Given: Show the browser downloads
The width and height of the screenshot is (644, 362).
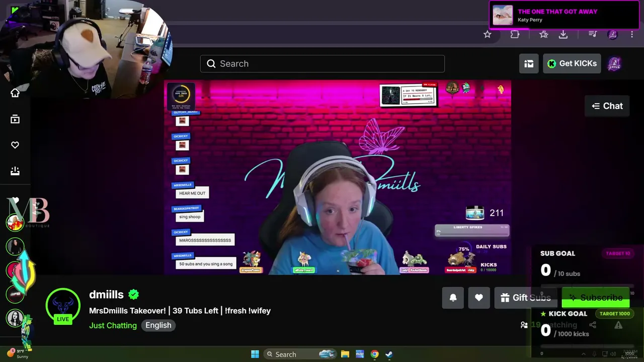Looking at the screenshot, I should (563, 34).
